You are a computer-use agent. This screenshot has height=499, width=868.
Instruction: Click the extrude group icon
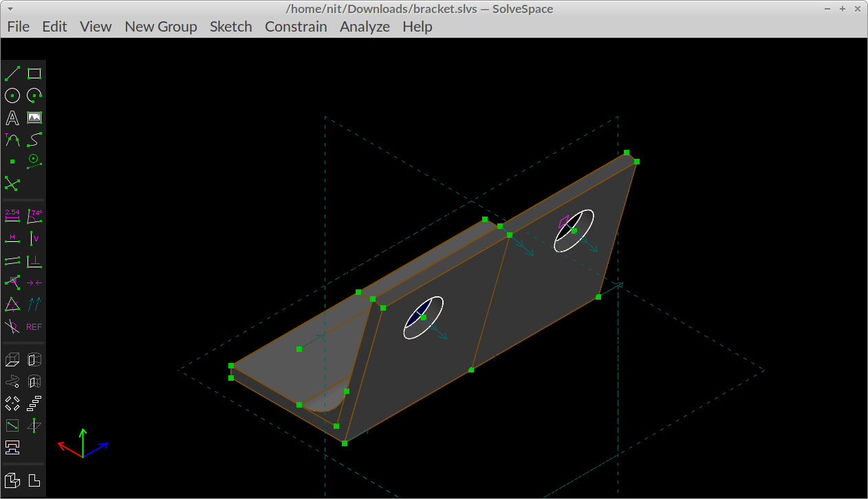12,359
